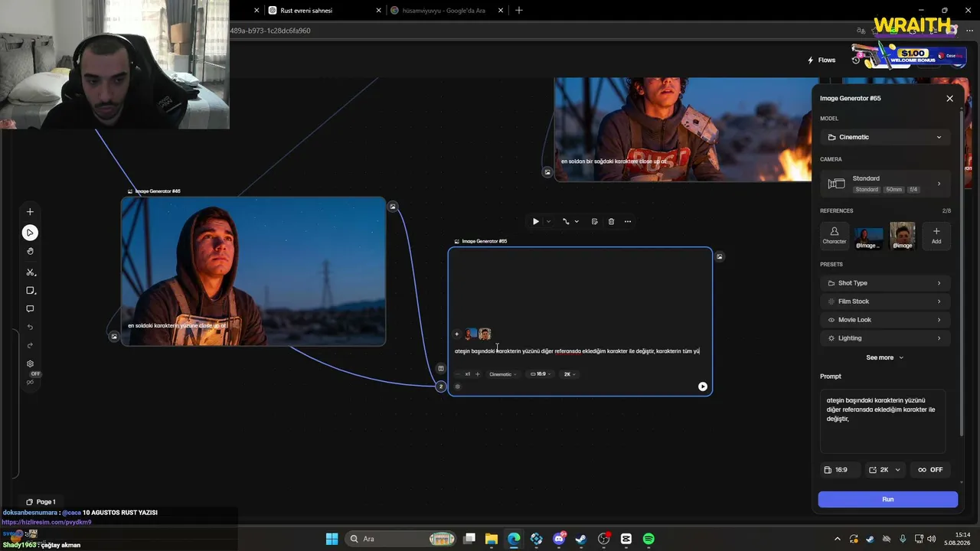Click the Prompt text area in panel
Image resolution: width=980 pixels, height=551 pixels.
point(883,422)
